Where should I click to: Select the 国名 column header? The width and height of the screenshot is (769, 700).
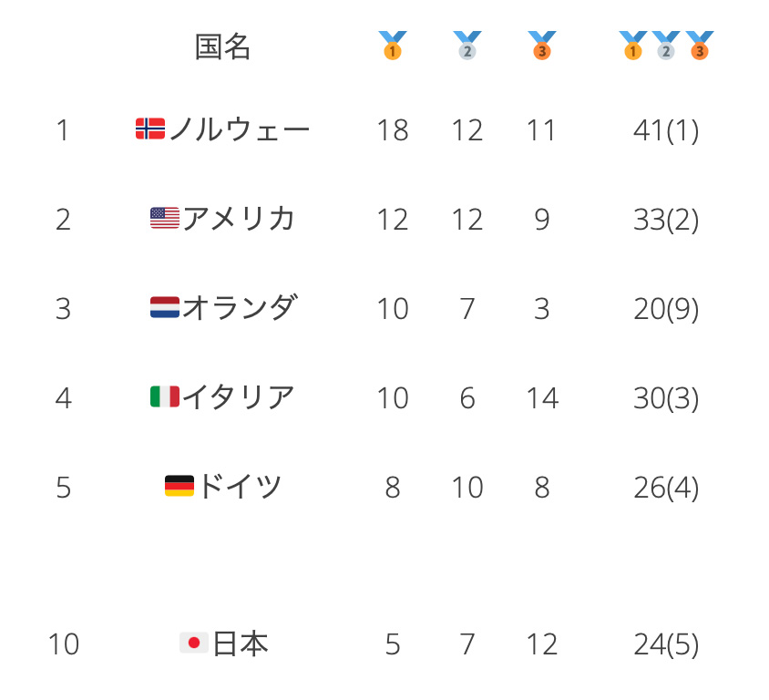223,46
